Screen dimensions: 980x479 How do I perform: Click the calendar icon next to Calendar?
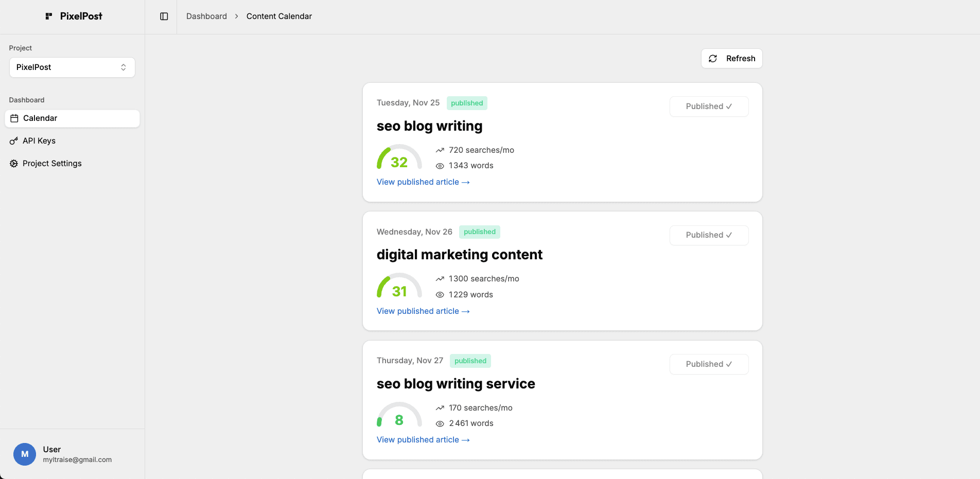click(14, 118)
